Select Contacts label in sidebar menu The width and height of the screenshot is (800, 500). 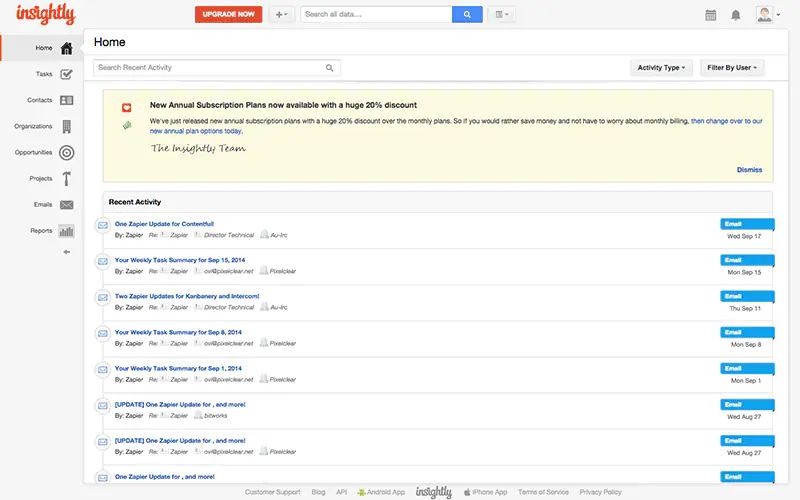[x=40, y=100]
